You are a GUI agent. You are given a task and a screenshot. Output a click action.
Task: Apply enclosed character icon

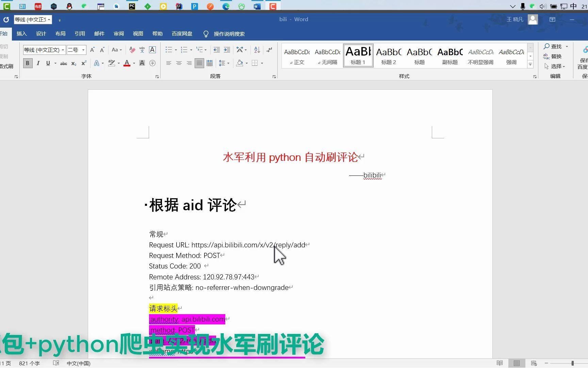tap(152, 63)
